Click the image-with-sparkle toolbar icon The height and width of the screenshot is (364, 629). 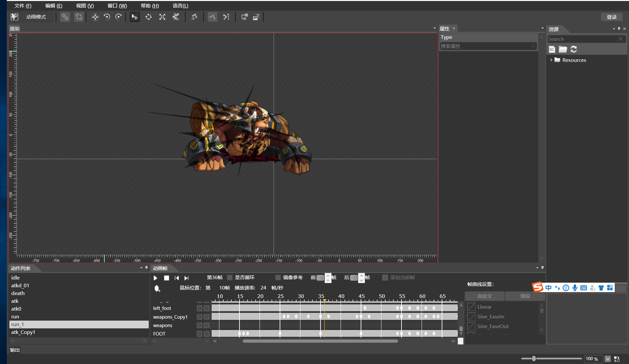coord(256,17)
